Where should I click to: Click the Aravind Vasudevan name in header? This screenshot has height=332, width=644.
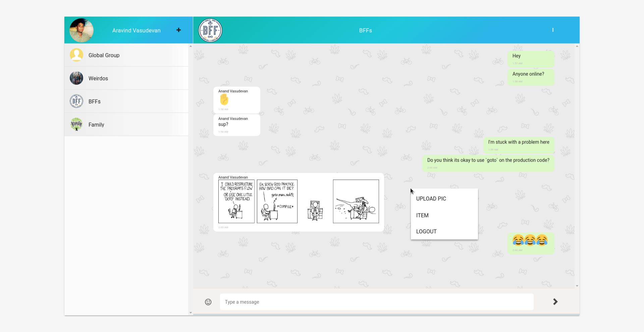pos(136,31)
